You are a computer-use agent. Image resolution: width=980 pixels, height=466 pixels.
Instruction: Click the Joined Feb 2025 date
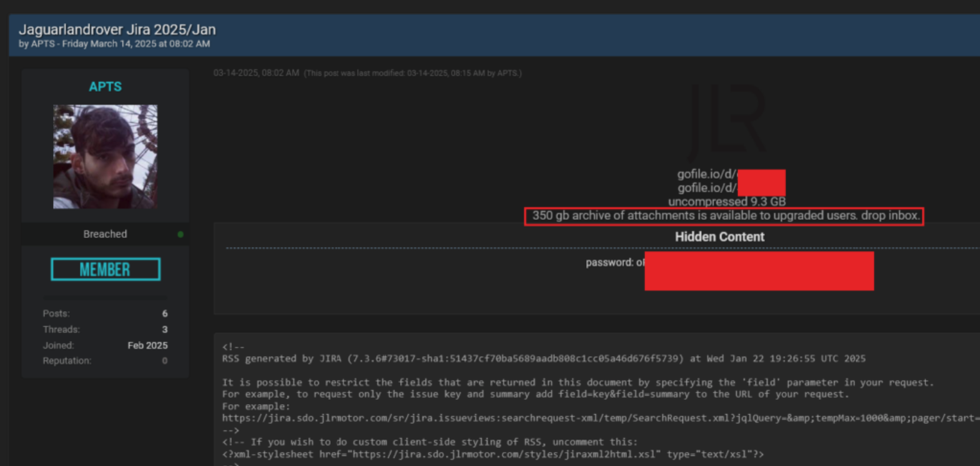click(147, 345)
